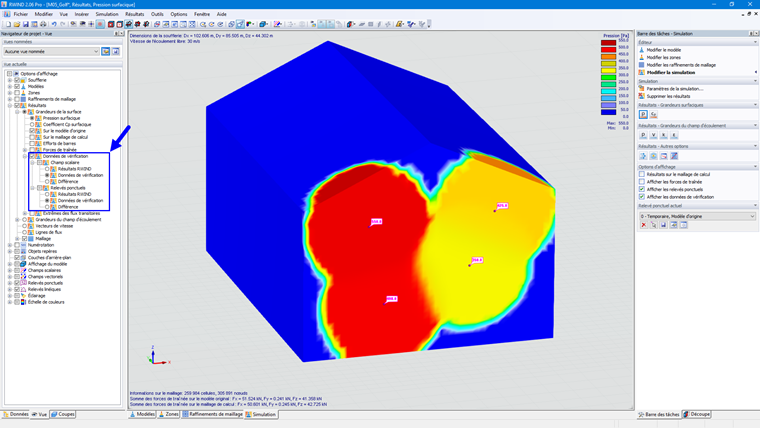Click 'Modifier le modèle' icon in task panel
This screenshot has height=428, width=760.
tap(642, 50)
